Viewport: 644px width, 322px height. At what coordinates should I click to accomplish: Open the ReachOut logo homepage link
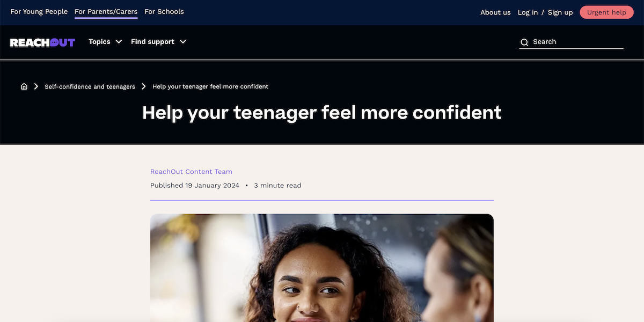coord(42,42)
